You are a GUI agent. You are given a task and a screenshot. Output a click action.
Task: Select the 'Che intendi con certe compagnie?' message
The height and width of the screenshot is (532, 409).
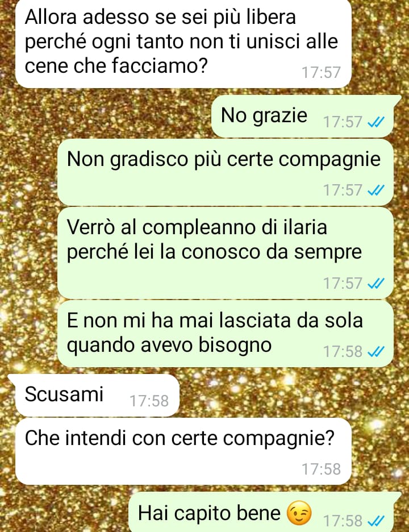(x=183, y=451)
